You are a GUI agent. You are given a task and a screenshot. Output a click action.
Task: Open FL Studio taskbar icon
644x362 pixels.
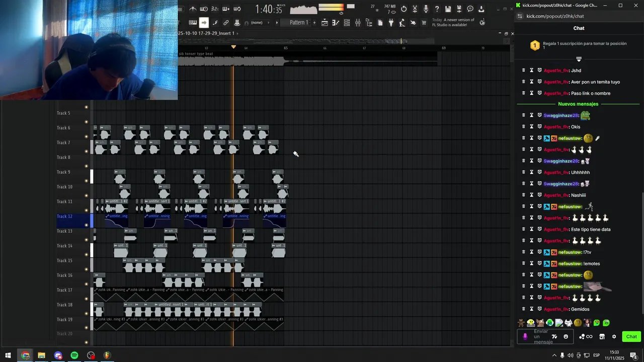coord(107,355)
